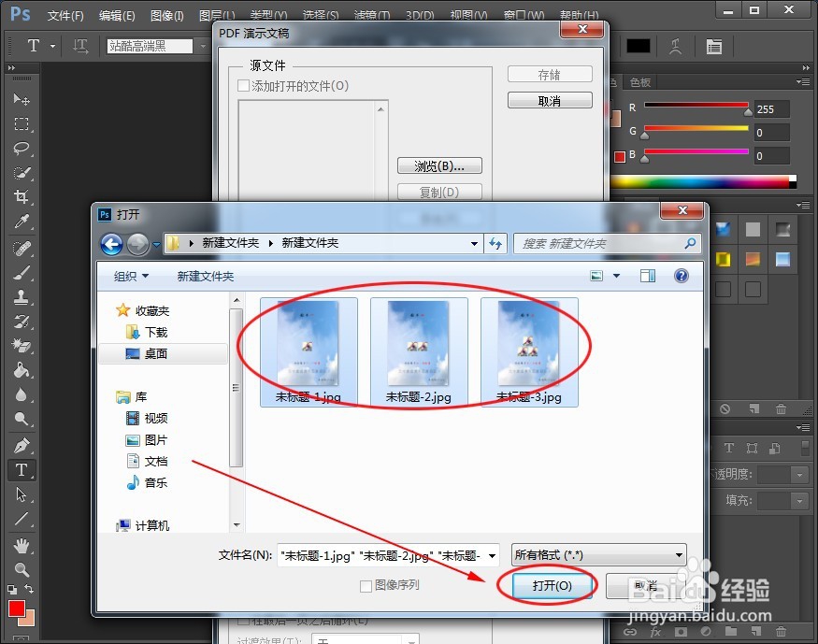Select the Path Selection tool
Image resolution: width=818 pixels, height=644 pixels.
coord(22,494)
